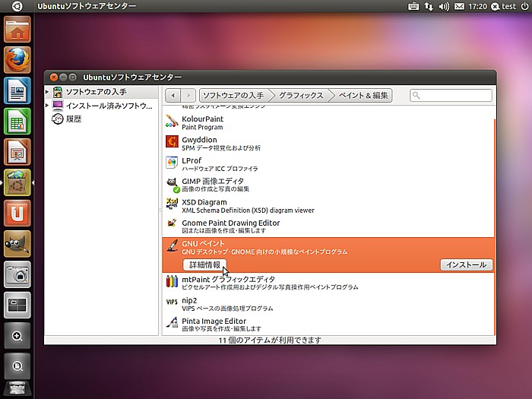532x399 pixels.
Task: Click the LProf app icon
Action: click(172, 162)
